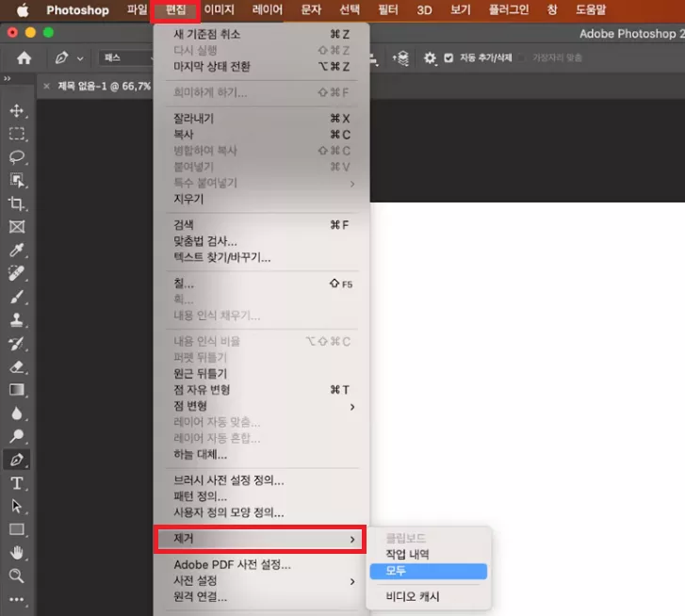Click 마지막 상태 전환 menu item
This screenshot has height=616, width=685.
click(x=262, y=66)
